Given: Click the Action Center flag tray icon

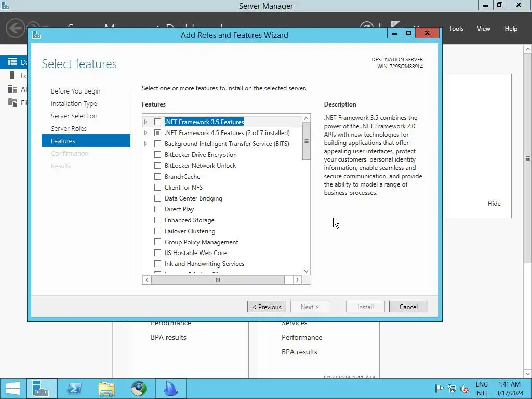Looking at the screenshot, I should coord(439,389).
